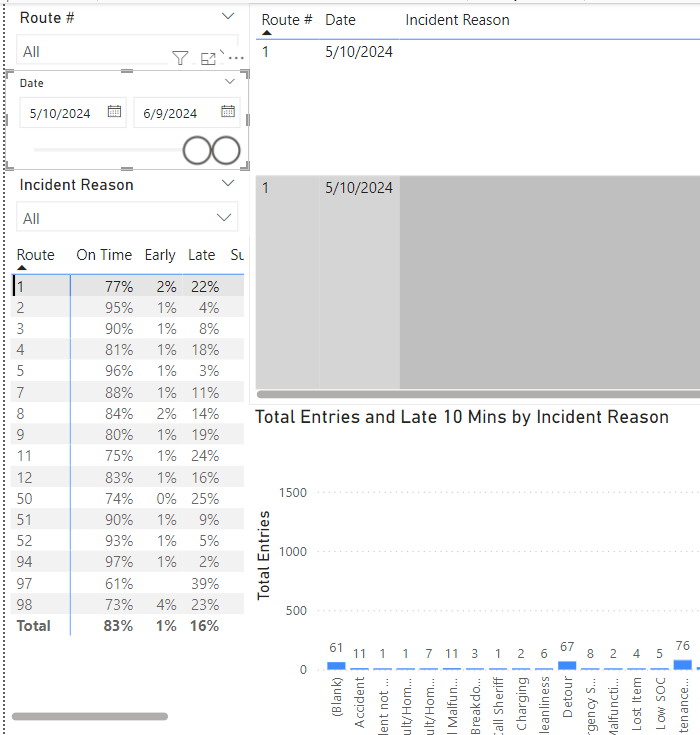Click the Route # table column header

point(286,20)
